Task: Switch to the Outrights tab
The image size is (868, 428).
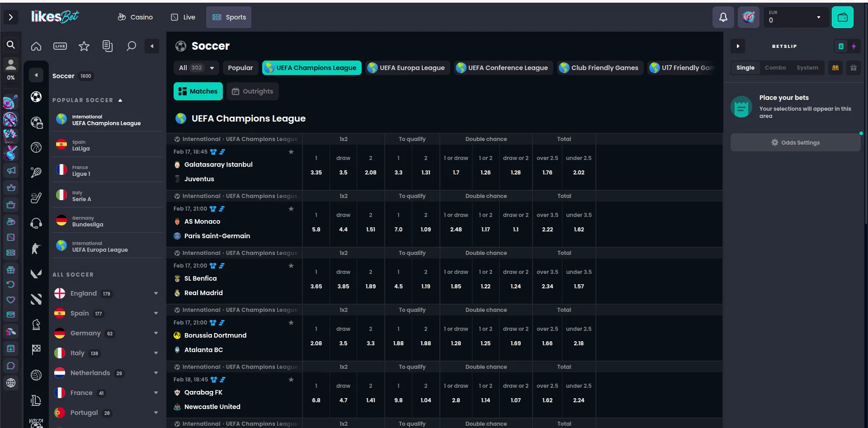Action: [x=252, y=91]
